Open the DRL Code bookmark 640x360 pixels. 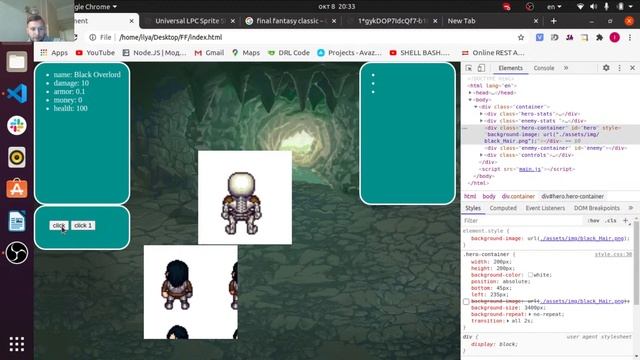pyautogui.click(x=289, y=53)
